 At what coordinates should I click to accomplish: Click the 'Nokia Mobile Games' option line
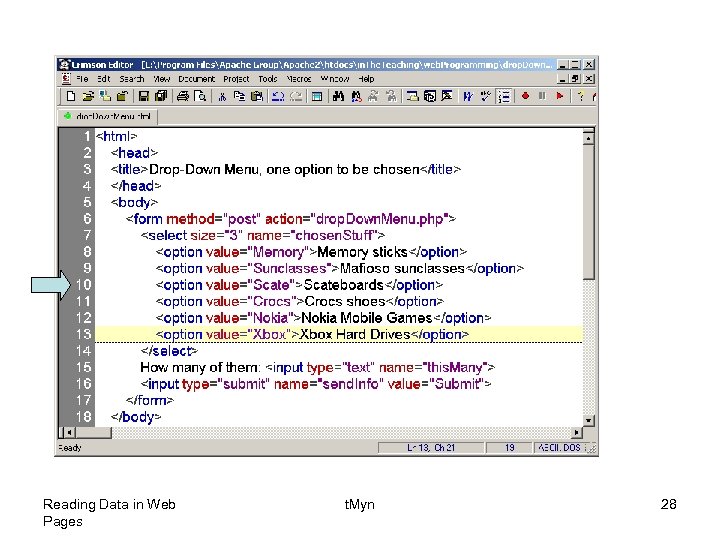pos(323,318)
